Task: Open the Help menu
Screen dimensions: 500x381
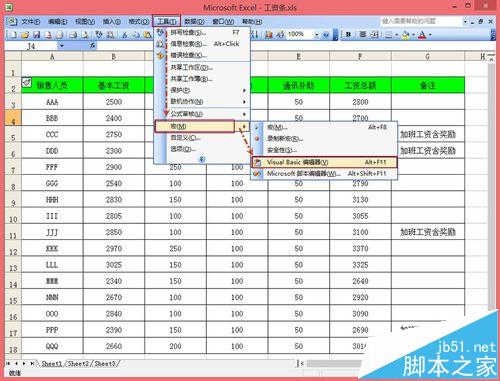Action: pos(252,22)
